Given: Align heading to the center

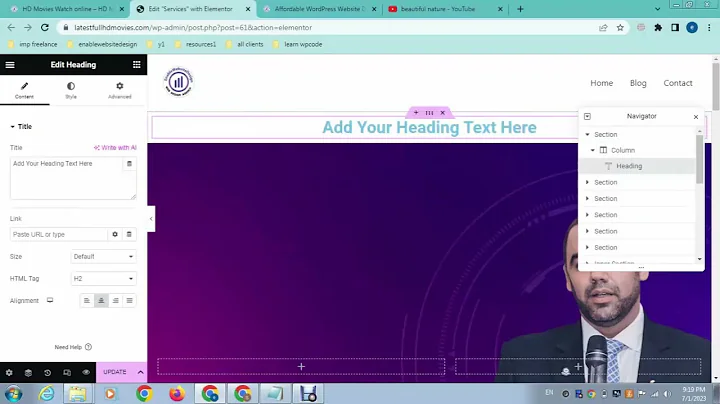Looking at the screenshot, I should pos(101,301).
